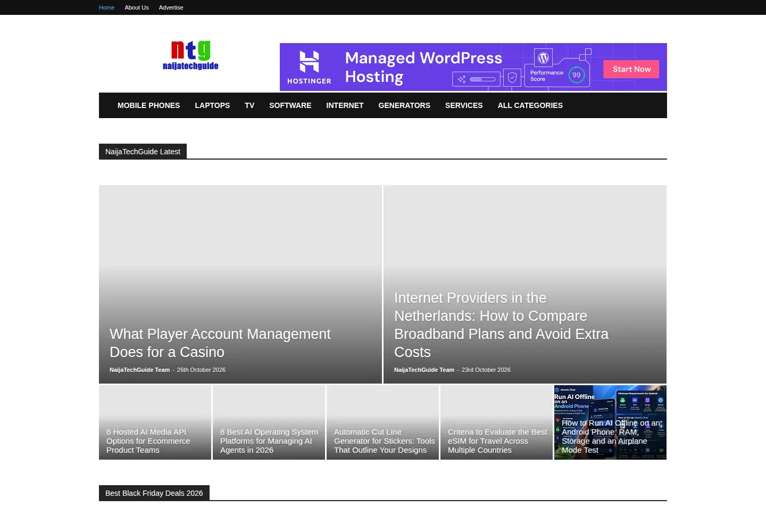
Task: Click the Start Now button
Action: click(631, 69)
